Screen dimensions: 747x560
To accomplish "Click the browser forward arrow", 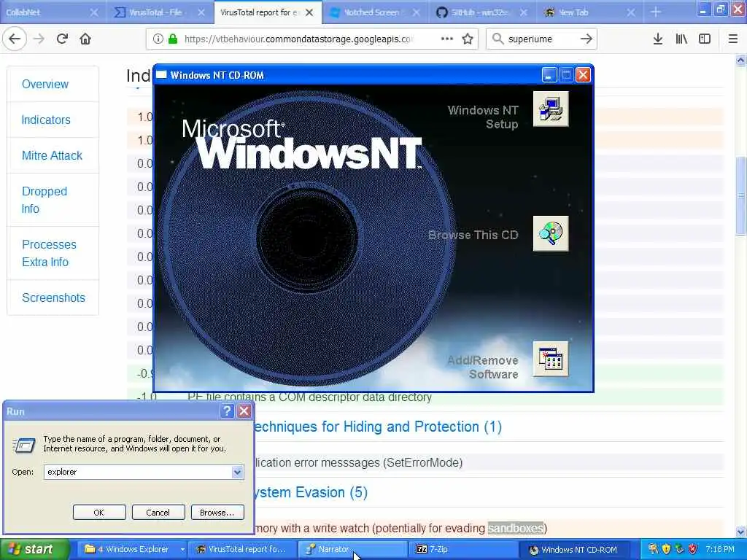I will 39,39.
